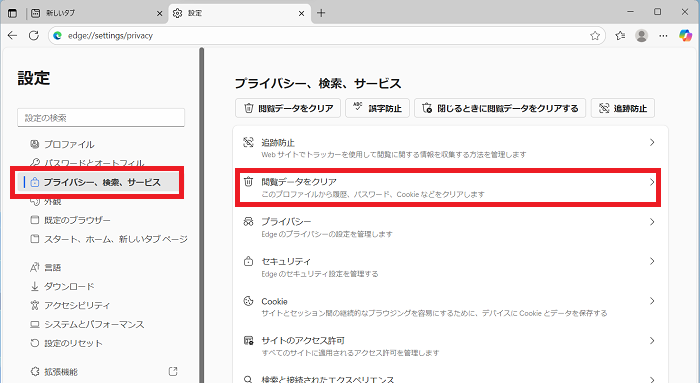Click the 誤字防止 shortcut button

point(377,108)
